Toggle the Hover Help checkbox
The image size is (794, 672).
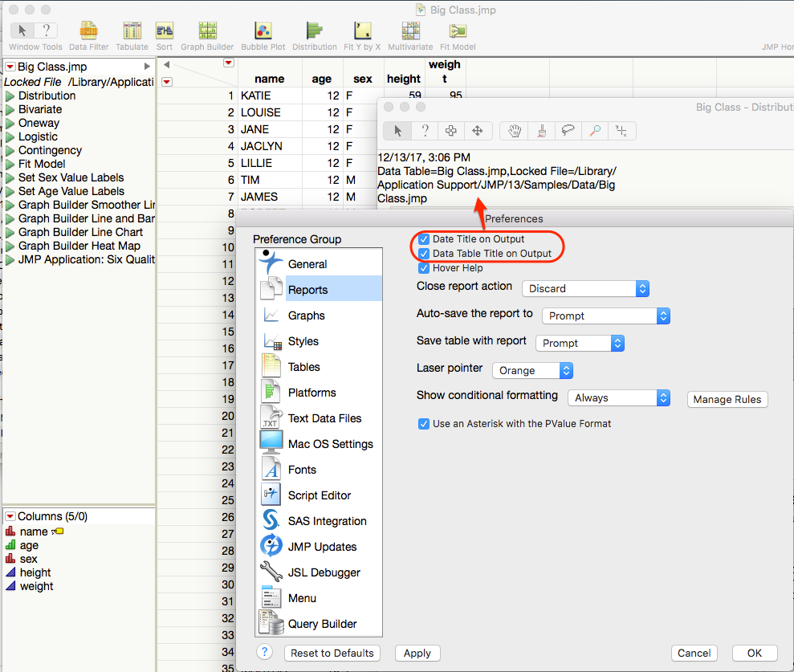click(424, 268)
